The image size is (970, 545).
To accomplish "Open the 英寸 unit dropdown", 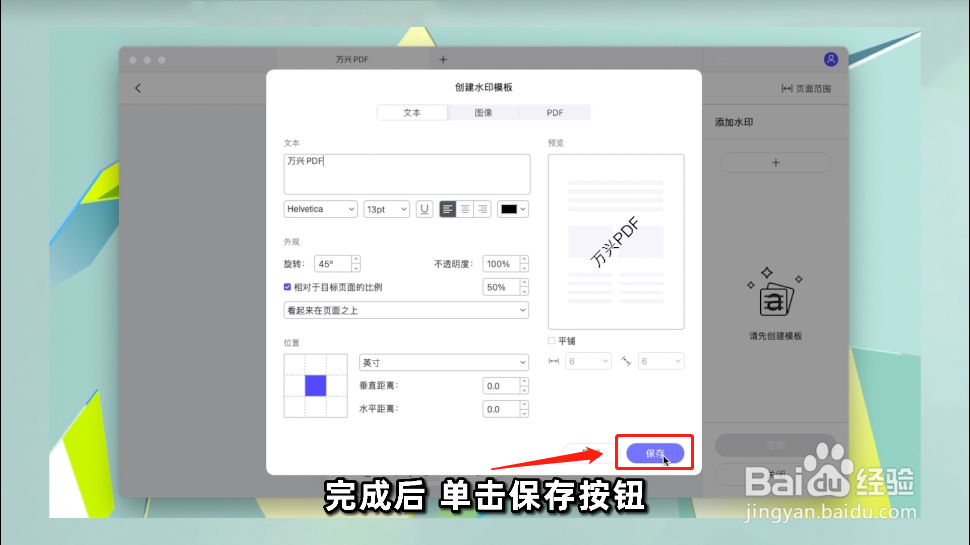I will [x=444, y=363].
